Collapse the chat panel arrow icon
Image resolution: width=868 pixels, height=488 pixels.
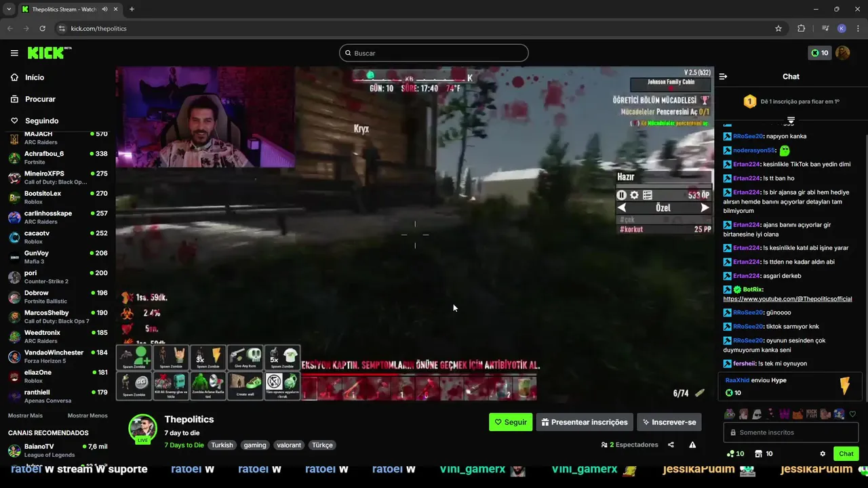coord(723,77)
